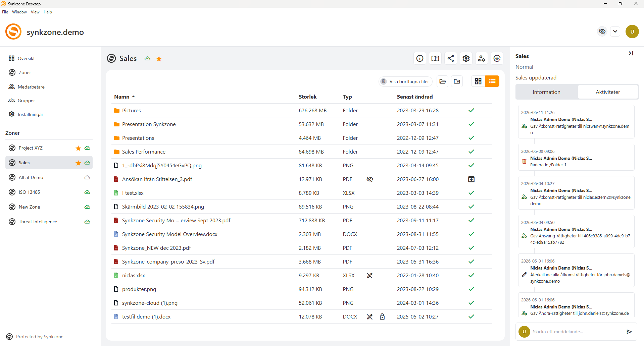Sort files by Namn column
The height and width of the screenshot is (346, 644).
[125, 97]
